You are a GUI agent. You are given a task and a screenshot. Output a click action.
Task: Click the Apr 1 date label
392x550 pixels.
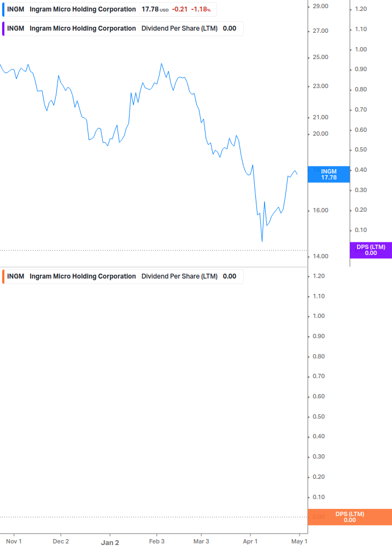tap(250, 542)
